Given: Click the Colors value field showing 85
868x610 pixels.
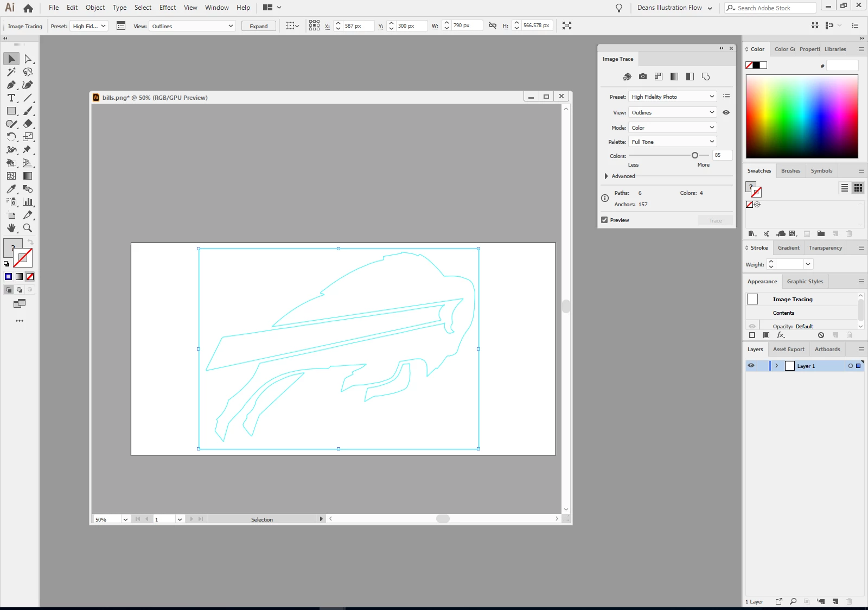Looking at the screenshot, I should click(x=722, y=155).
